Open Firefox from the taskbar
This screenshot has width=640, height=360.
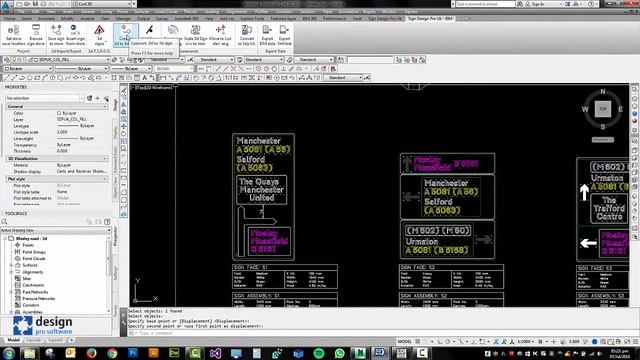click(x=91, y=353)
